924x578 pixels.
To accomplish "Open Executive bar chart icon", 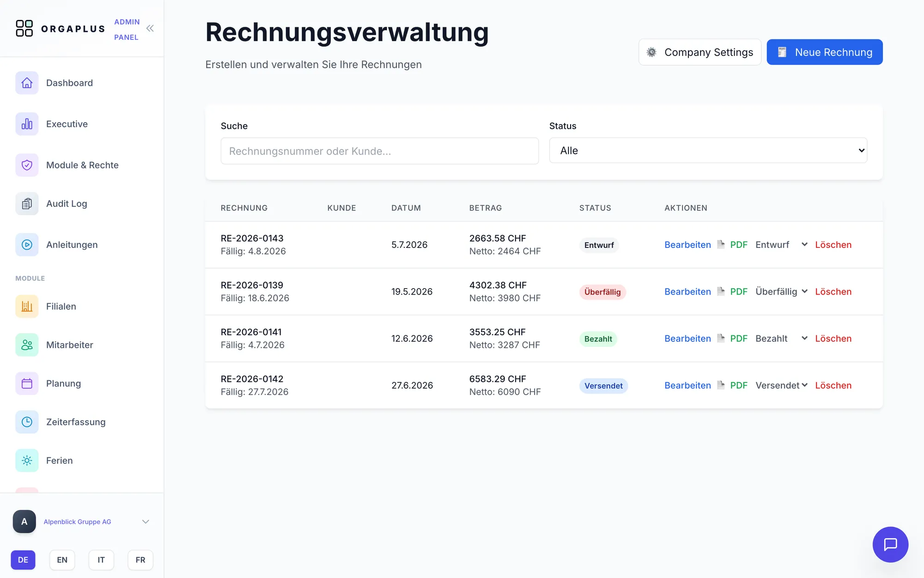I will [x=27, y=124].
